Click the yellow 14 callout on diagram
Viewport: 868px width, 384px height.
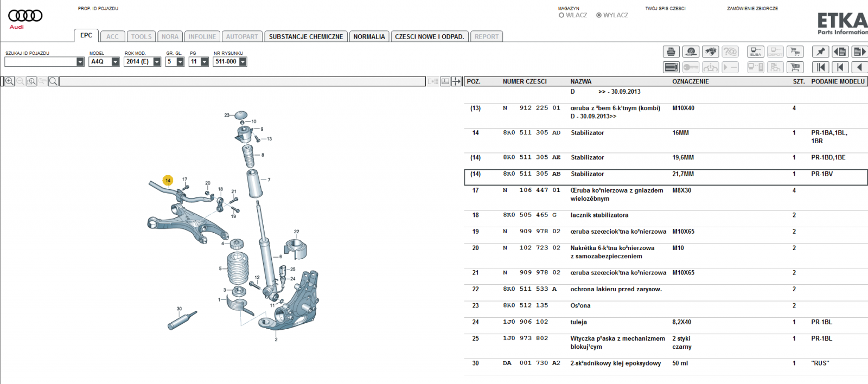[168, 180]
